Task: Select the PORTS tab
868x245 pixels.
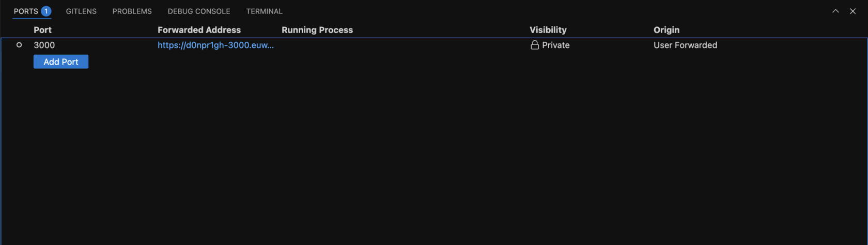Action: point(26,11)
